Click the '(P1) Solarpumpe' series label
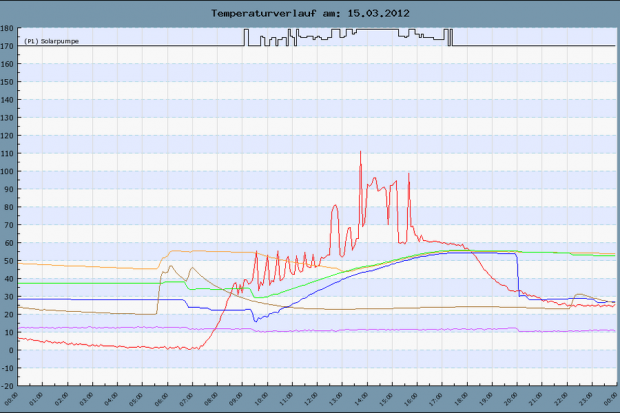This screenshot has width=620, height=413. coord(51,41)
